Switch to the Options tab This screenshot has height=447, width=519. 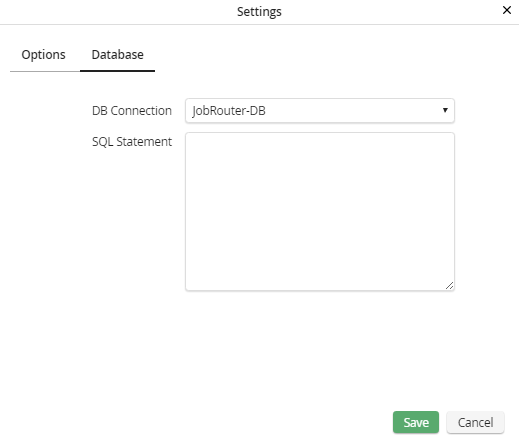[44, 55]
